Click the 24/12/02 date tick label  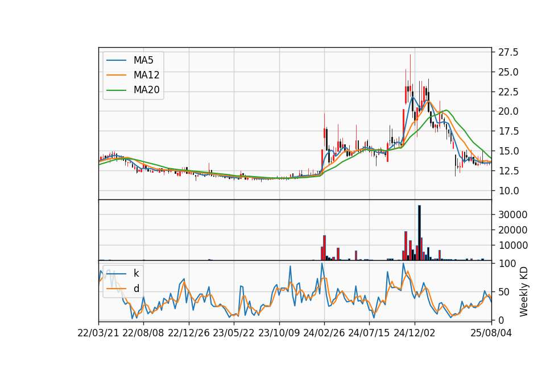[x=415, y=333]
